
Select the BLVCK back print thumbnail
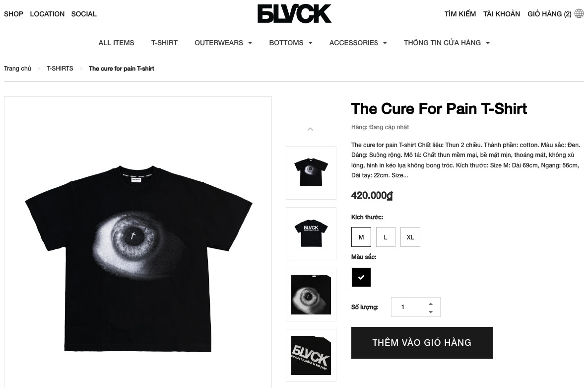coord(311,233)
